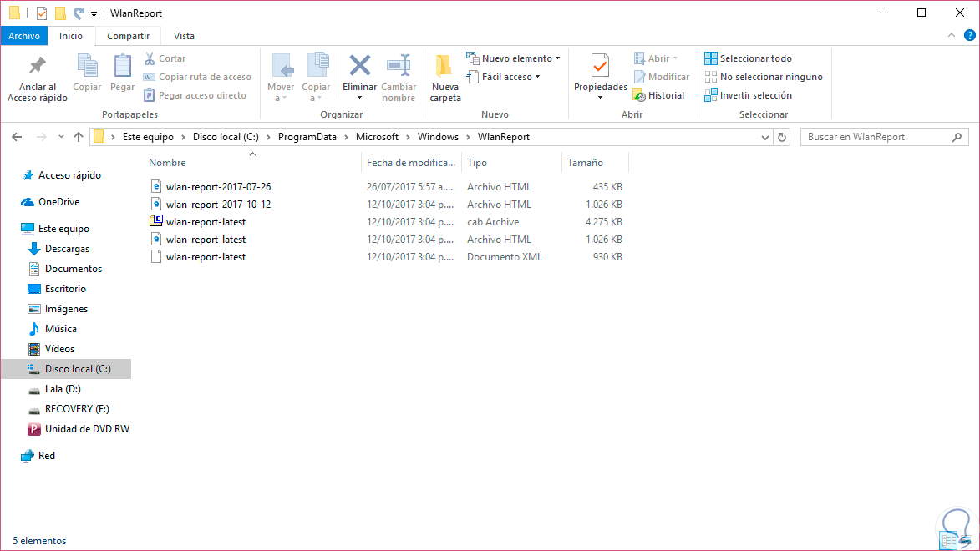This screenshot has height=551, width=980.
Task: Go back with the left arrow
Action: [17, 137]
